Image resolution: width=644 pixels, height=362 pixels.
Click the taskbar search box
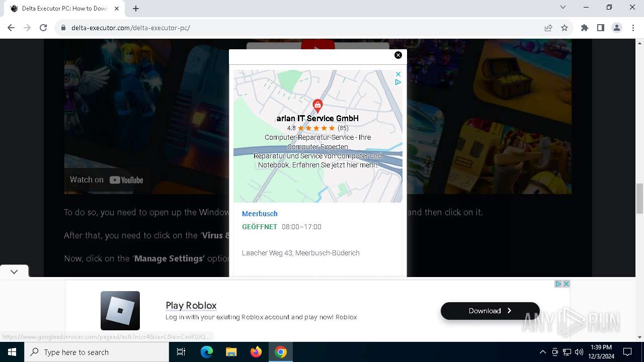pyautogui.click(x=97, y=352)
